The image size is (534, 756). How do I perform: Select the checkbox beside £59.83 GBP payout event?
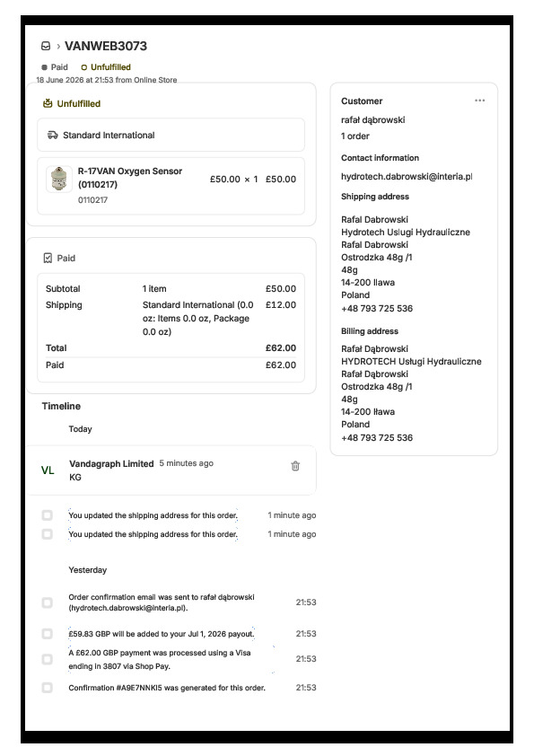(48, 634)
